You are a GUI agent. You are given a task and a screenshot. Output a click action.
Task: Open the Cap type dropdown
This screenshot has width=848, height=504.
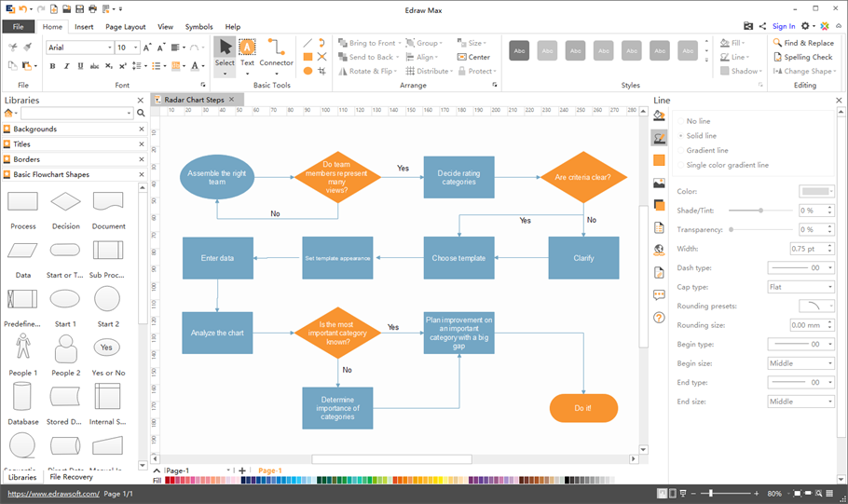800,287
